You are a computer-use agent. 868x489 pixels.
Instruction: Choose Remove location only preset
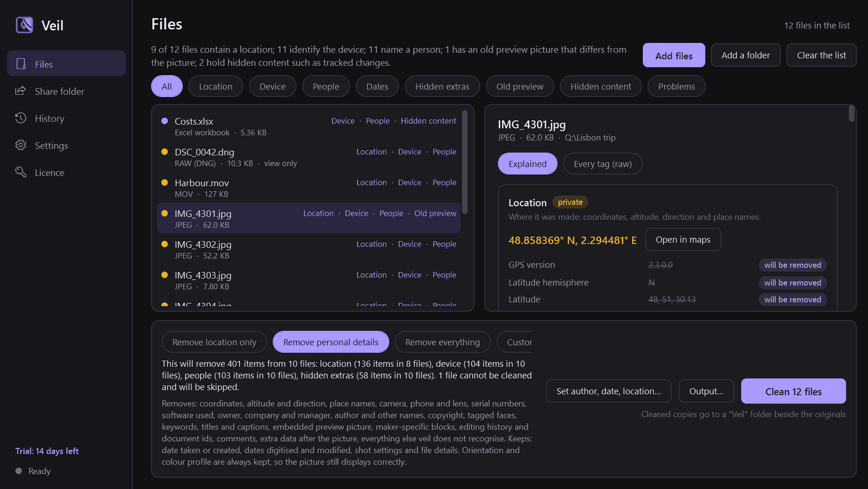coord(214,342)
